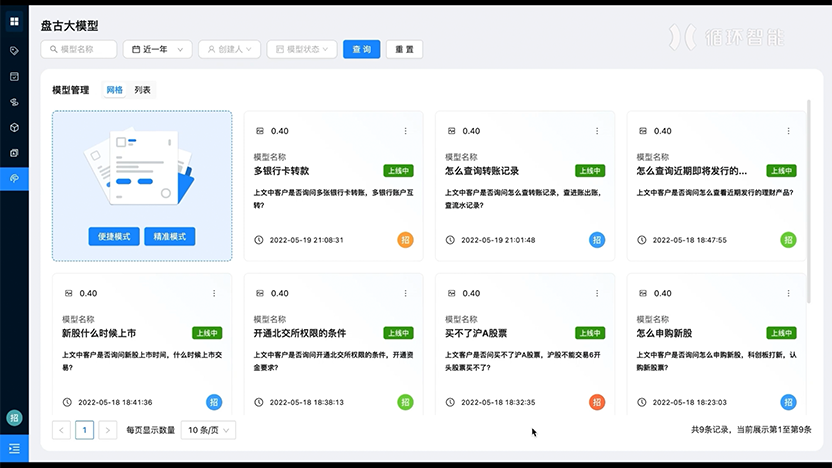
Task: Select the highlighted model icon in sidebar
Action: 14,178
